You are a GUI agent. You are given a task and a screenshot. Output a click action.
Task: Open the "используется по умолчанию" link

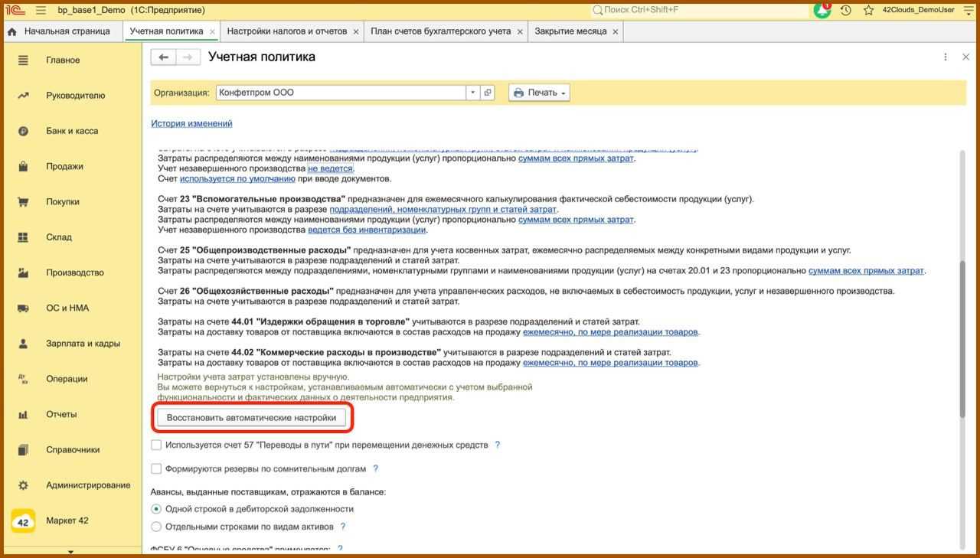tap(237, 178)
